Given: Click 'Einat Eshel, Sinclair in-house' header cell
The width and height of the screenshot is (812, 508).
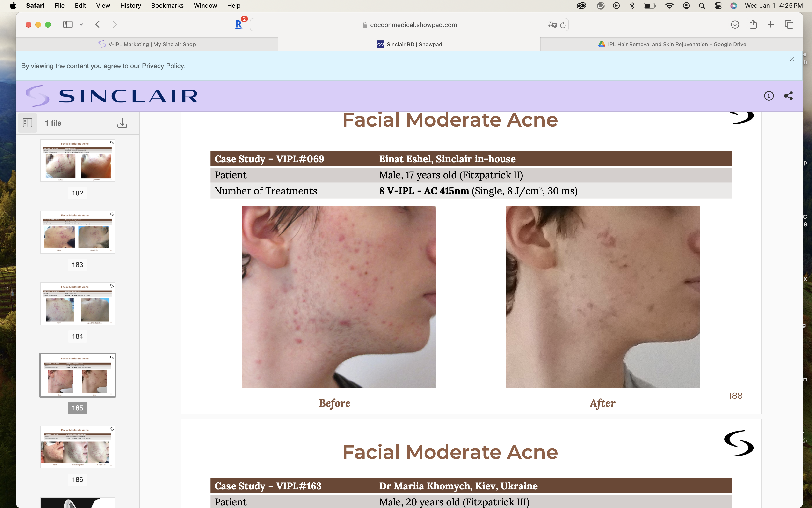Looking at the screenshot, I should (553, 159).
